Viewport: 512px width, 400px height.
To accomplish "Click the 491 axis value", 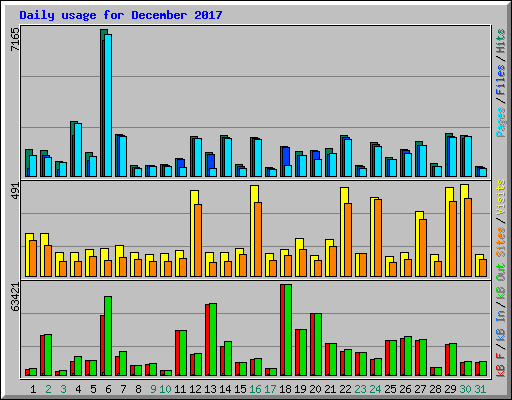I will click(15, 191).
